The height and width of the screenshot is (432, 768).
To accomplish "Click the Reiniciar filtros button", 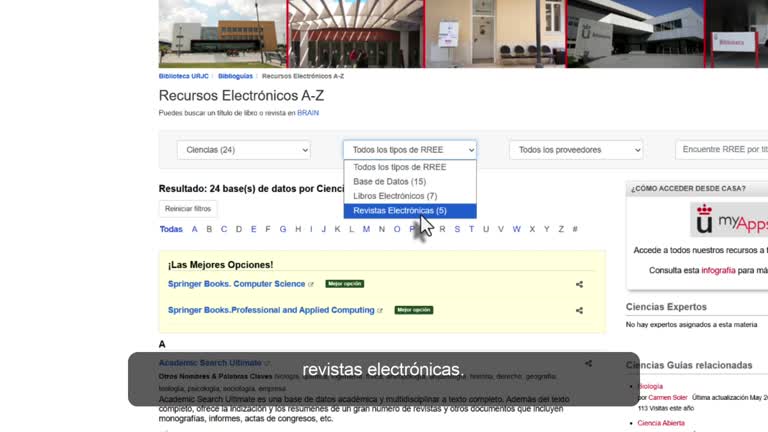I will click(188, 209).
